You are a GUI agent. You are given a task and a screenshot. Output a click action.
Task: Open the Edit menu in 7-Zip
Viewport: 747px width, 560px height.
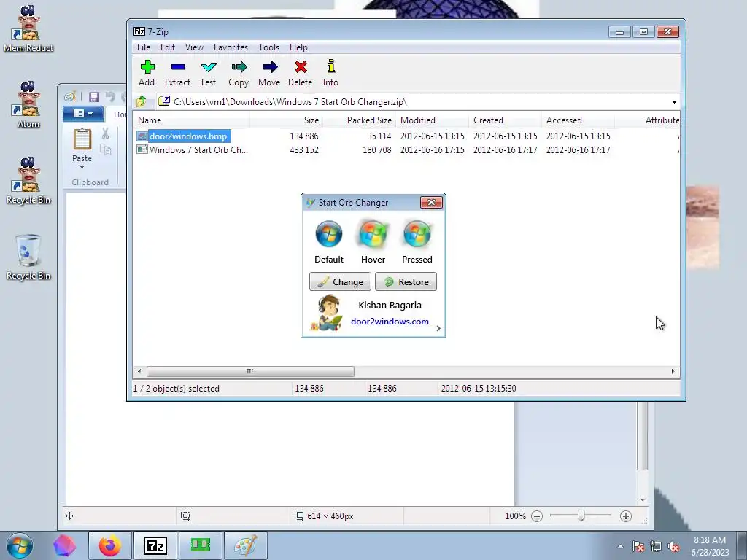point(167,47)
